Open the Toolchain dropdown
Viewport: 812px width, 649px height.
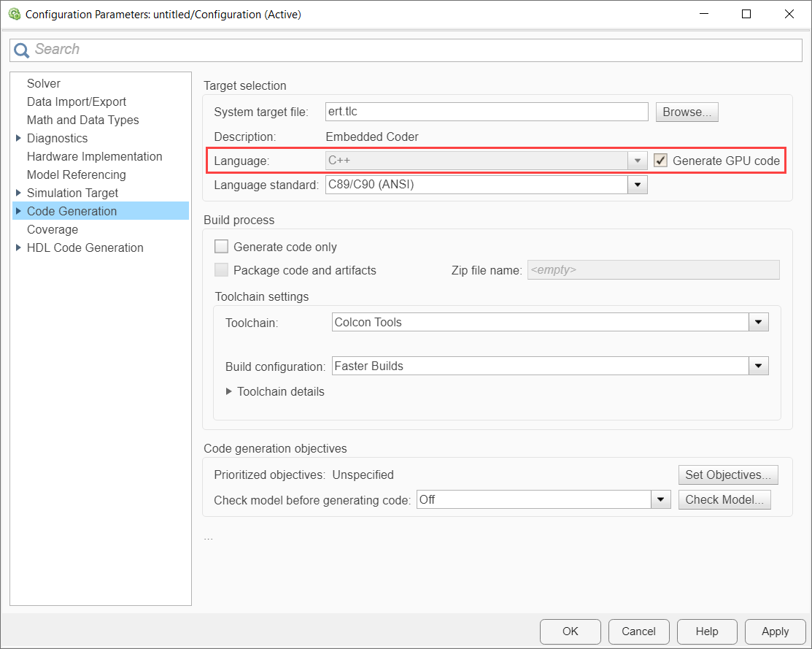[759, 322]
